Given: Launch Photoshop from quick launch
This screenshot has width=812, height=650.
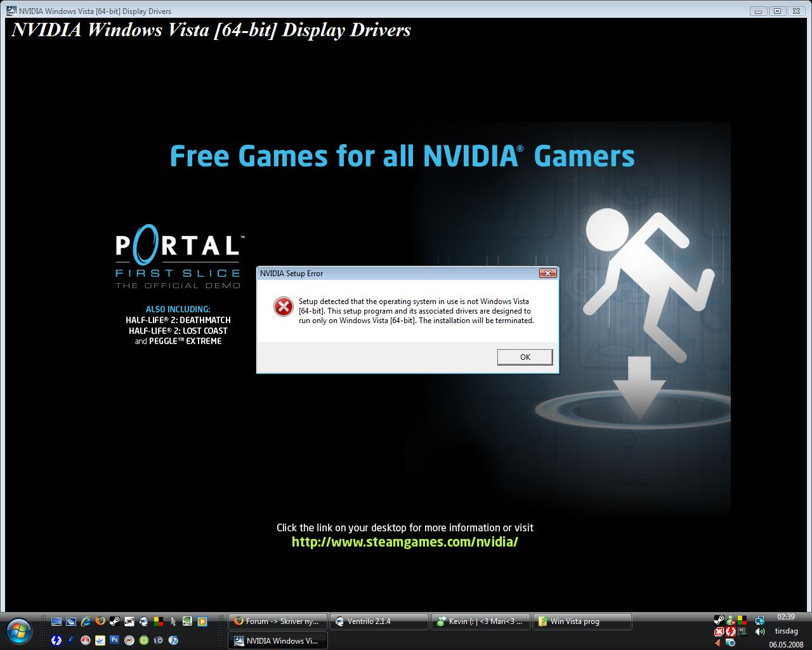Looking at the screenshot, I should point(114,640).
